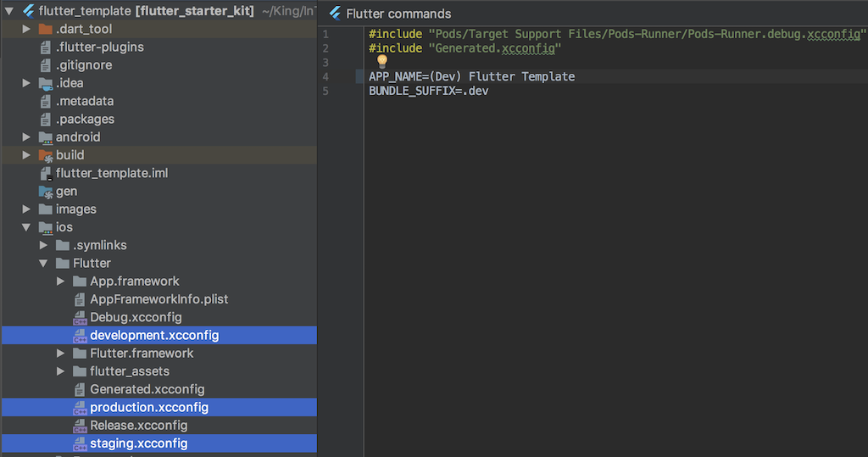
Task: Click the .dart_tool orange folder icon
Action: click(46, 29)
